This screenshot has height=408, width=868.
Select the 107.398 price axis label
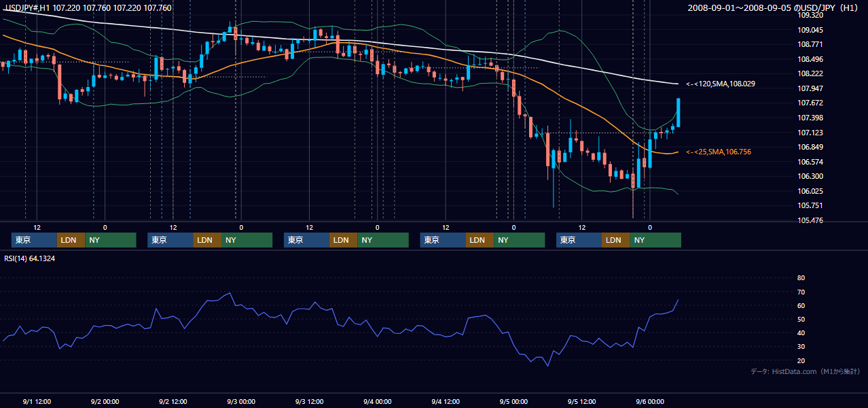(810, 118)
